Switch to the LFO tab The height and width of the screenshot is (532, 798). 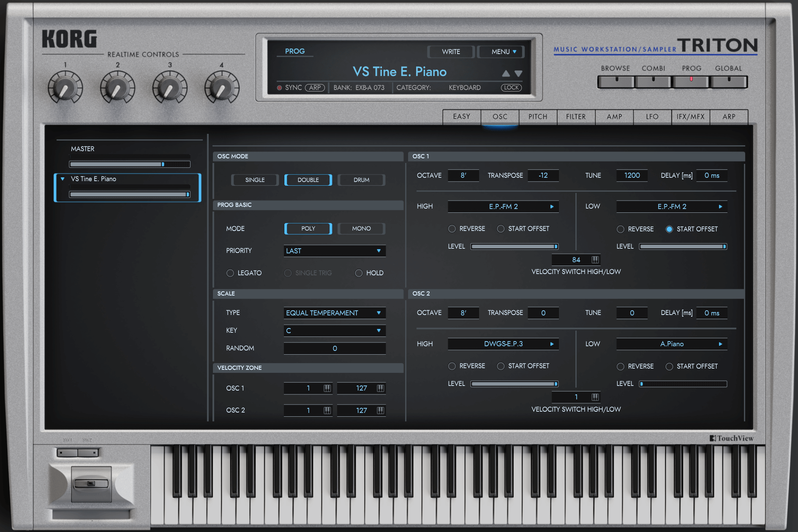(x=652, y=117)
